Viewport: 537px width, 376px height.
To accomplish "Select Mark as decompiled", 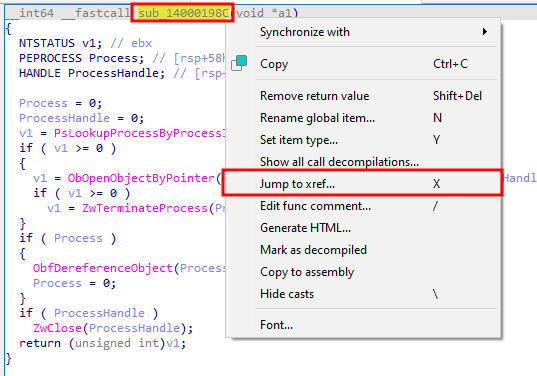I will point(363,250).
